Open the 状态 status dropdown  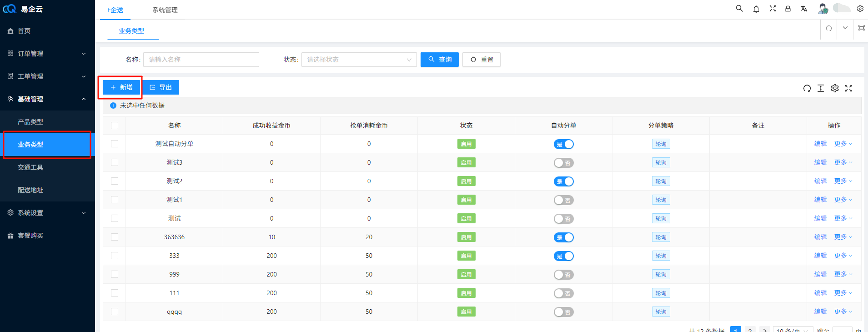pos(359,60)
